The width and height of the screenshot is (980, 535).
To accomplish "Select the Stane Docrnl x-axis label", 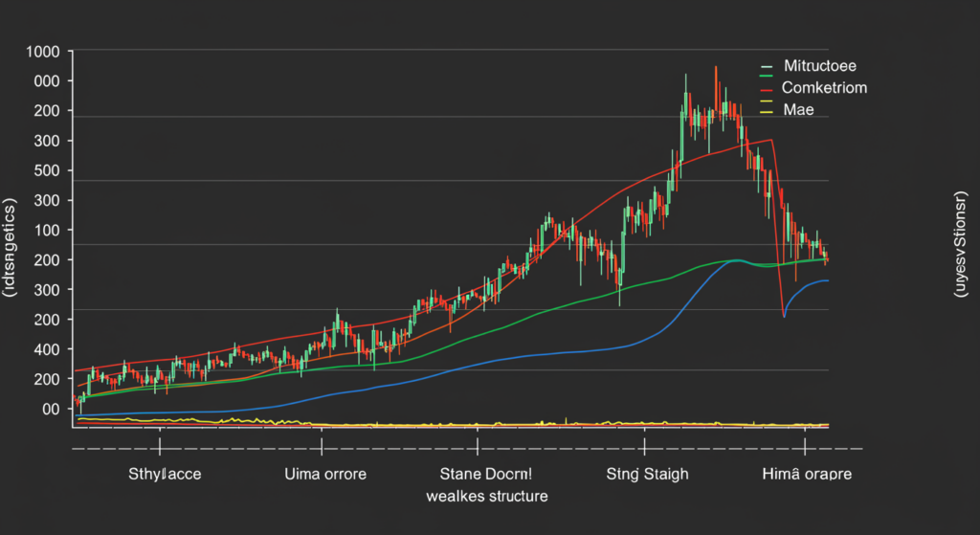I will pyautogui.click(x=485, y=474).
